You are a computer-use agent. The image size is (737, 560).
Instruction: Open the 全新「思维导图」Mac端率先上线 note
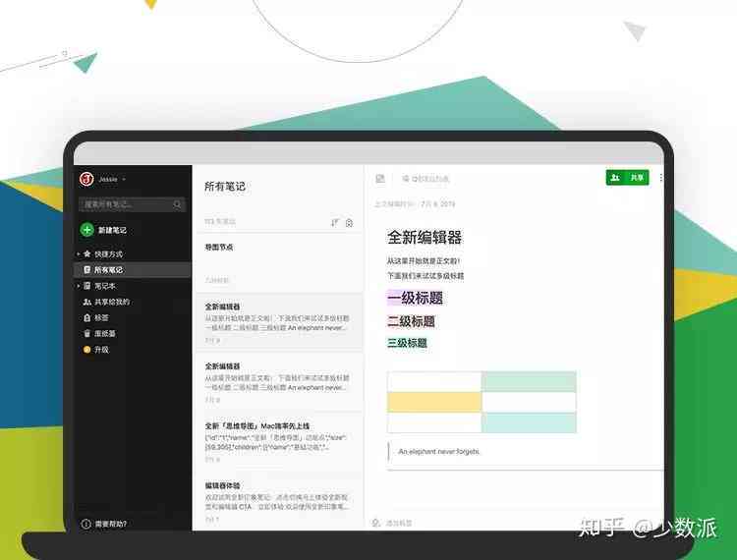tap(279, 441)
